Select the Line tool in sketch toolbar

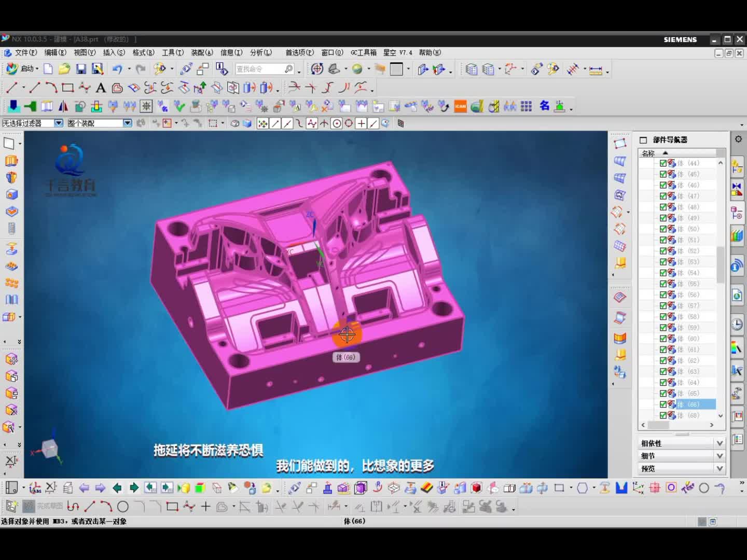(x=90, y=507)
